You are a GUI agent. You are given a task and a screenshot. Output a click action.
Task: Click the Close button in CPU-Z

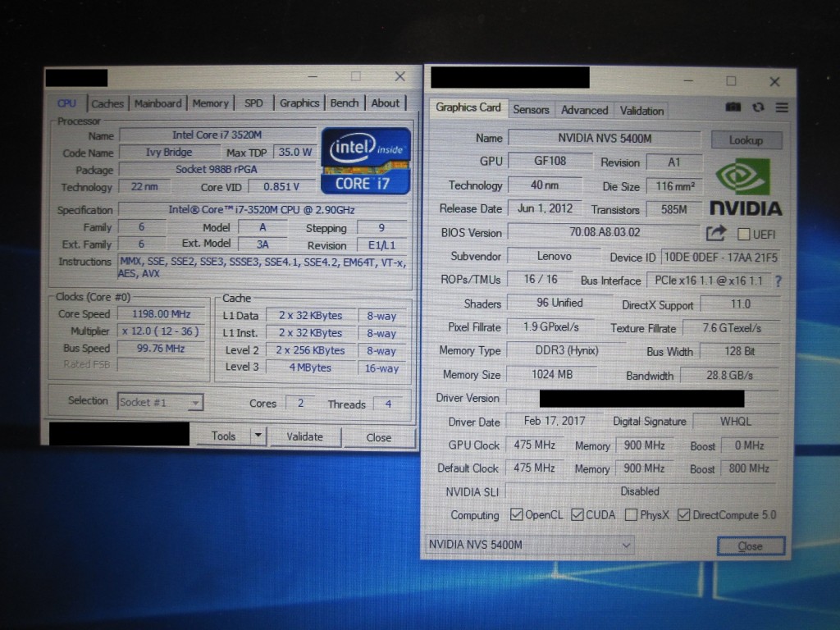coord(379,438)
